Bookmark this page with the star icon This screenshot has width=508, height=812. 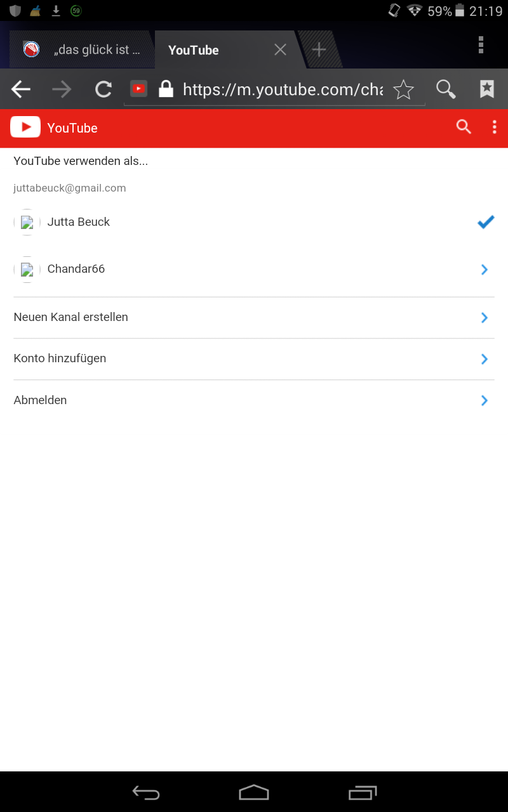pos(403,89)
